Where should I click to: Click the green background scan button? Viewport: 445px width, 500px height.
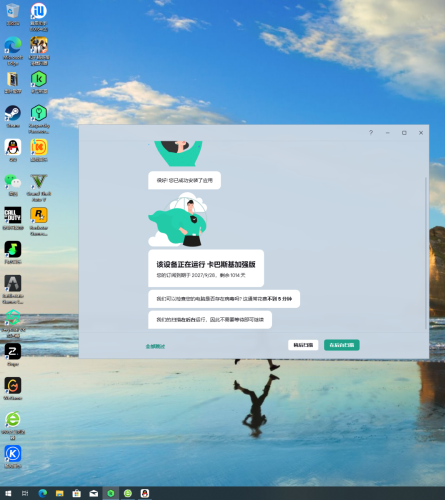pos(342,345)
